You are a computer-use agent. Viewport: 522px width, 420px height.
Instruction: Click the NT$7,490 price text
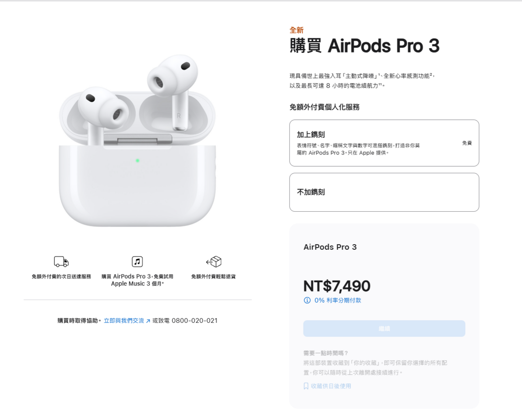click(337, 286)
